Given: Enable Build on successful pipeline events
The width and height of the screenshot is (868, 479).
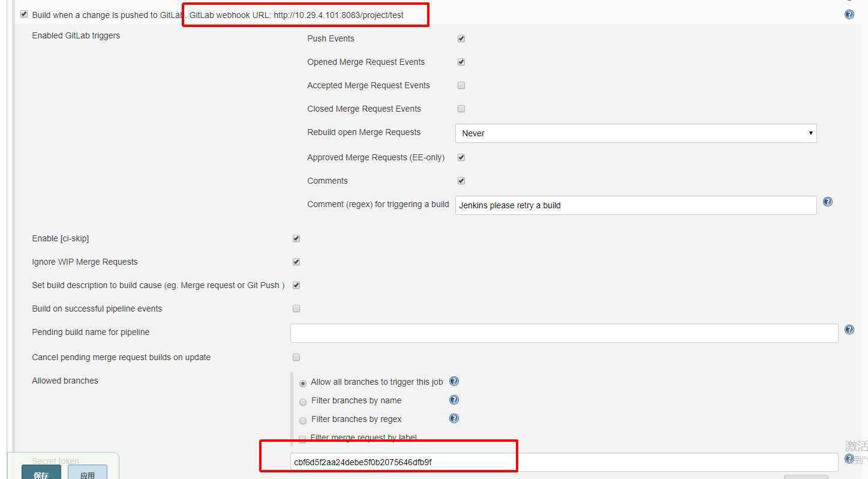Looking at the screenshot, I should [296, 309].
